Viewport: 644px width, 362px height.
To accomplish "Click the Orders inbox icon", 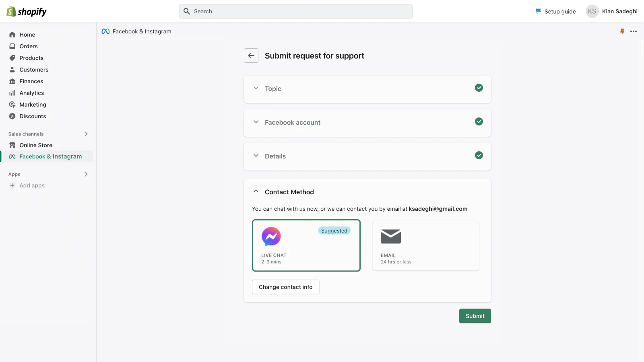I will [12, 46].
